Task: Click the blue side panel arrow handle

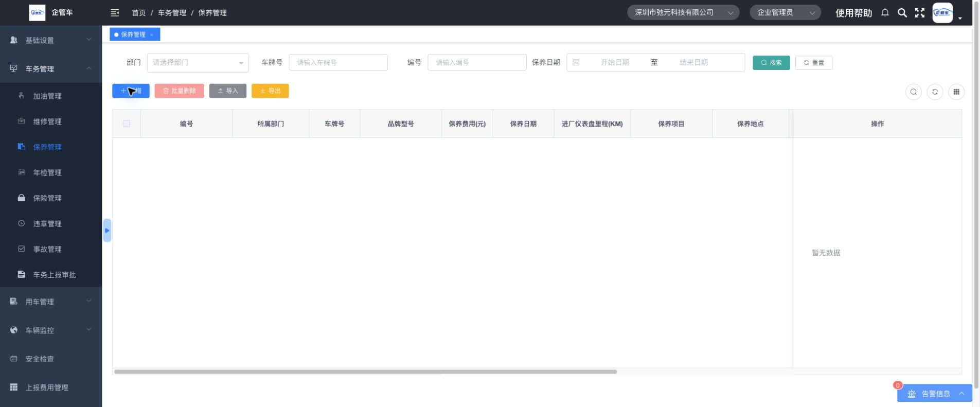Action: point(107,231)
